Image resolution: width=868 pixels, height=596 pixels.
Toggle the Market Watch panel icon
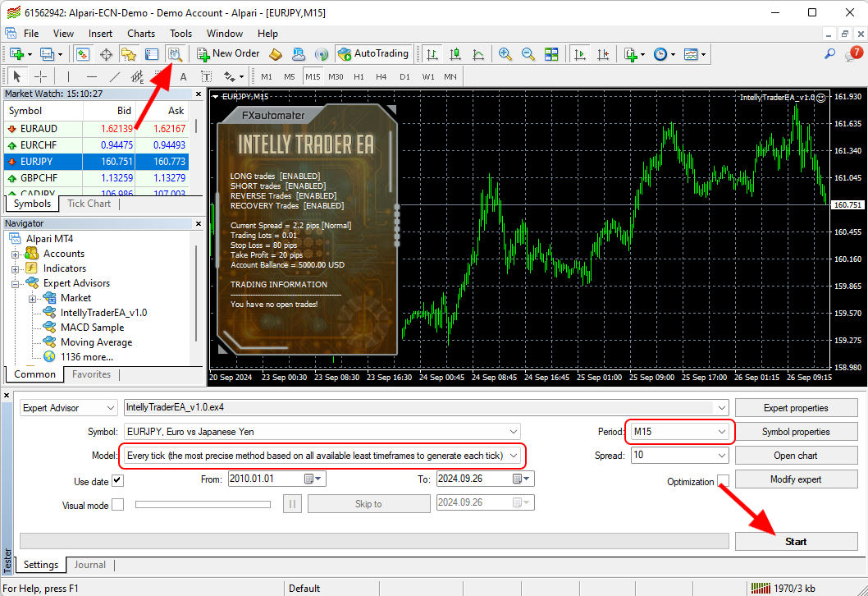click(83, 53)
